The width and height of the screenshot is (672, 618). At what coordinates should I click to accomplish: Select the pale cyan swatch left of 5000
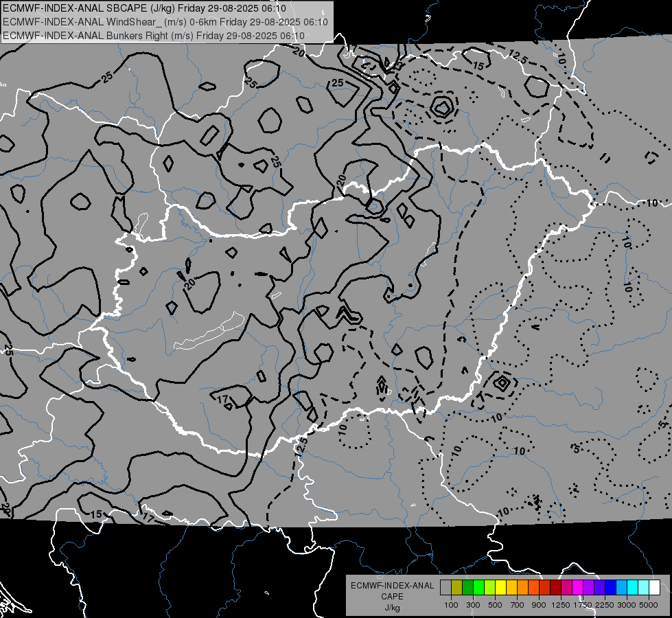coord(644,588)
